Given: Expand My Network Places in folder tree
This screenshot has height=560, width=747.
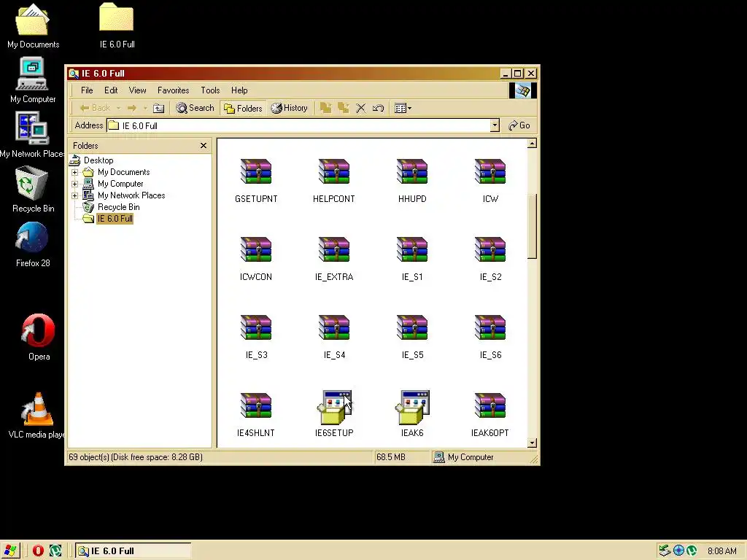Looking at the screenshot, I should click(x=75, y=195).
